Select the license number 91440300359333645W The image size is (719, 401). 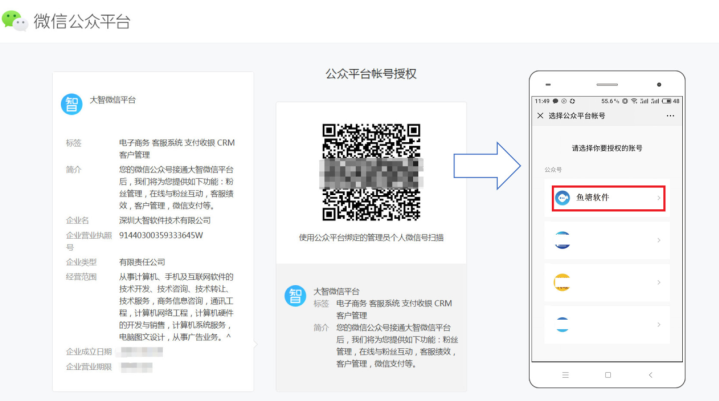(161, 235)
